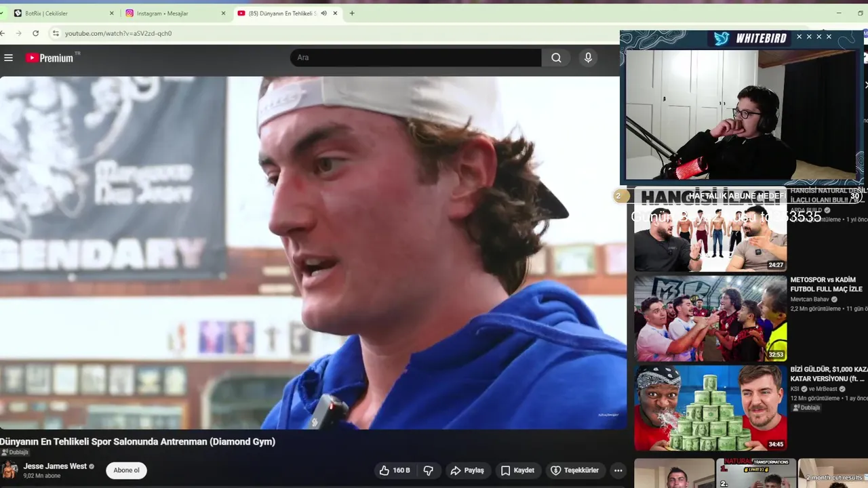Image resolution: width=868 pixels, height=488 pixels.
Task: Save video with the Kaydet button
Action: coord(517,470)
